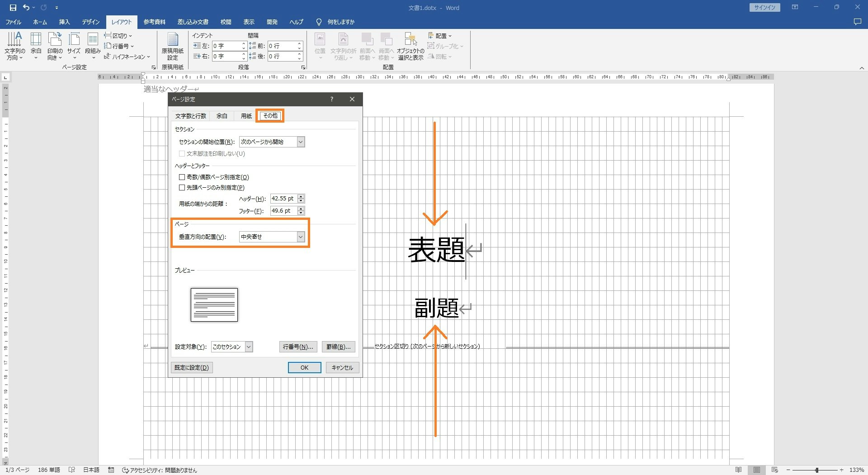Viewport: 868px width, 475px height.
Task: Click the ribbon display options icon
Action: point(795,7)
